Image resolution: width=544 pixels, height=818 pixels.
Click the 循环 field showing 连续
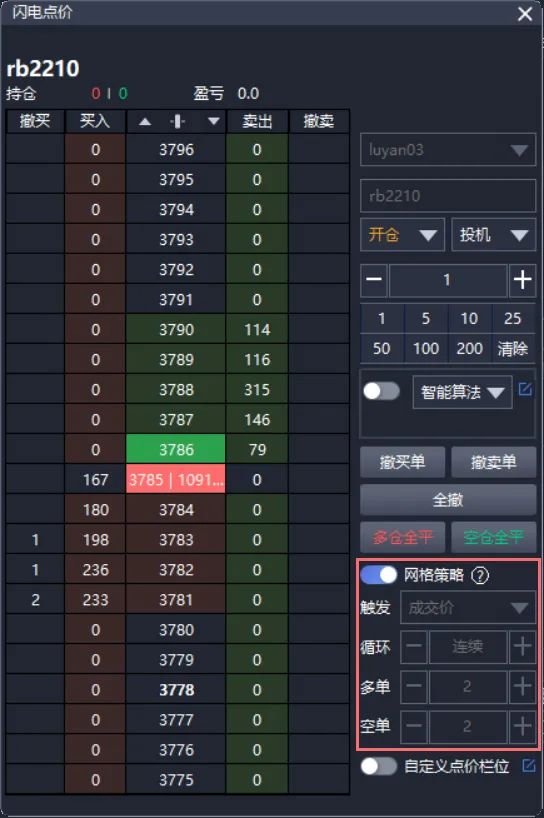tap(468, 647)
